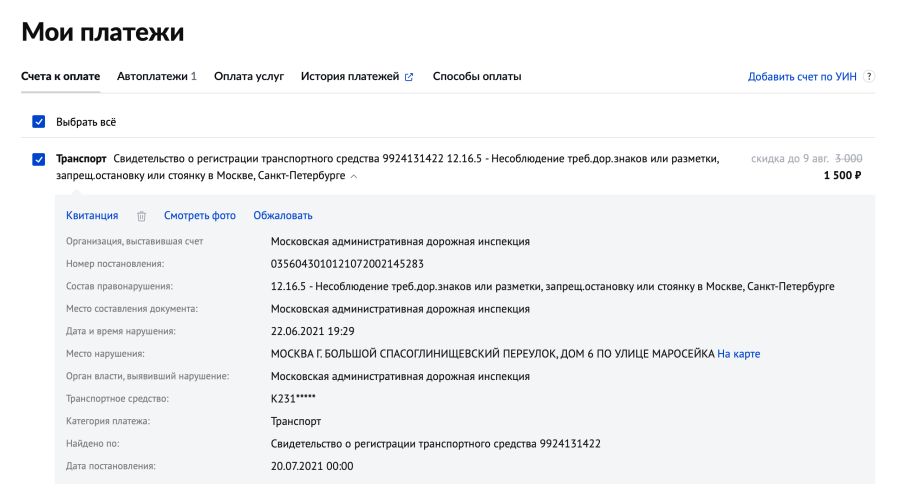Click the Смотреть фото link

tap(200, 215)
